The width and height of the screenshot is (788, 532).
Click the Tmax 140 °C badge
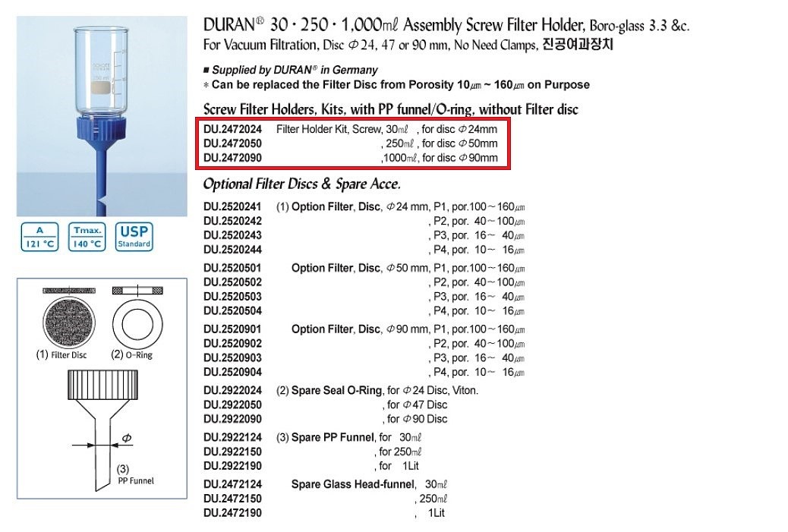86,237
